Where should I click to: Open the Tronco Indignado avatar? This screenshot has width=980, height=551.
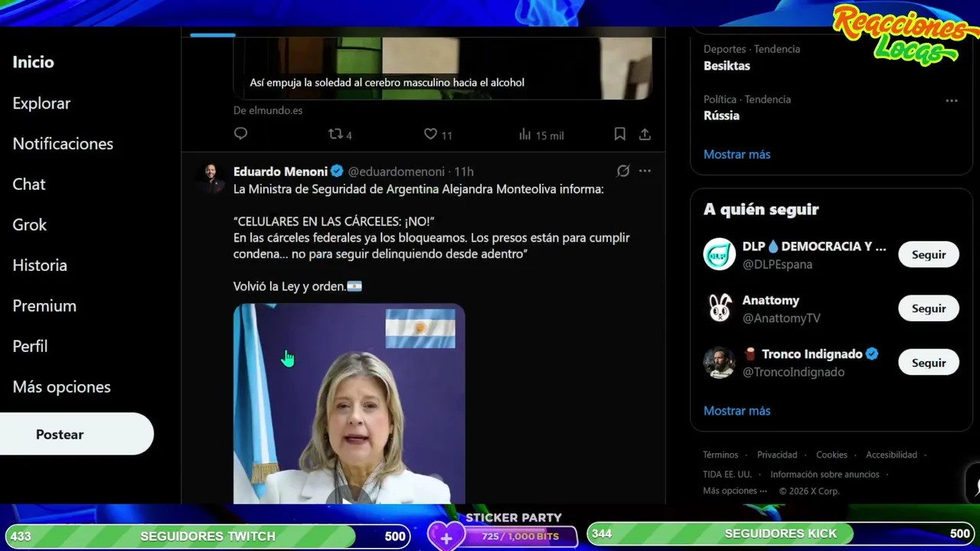[720, 363]
